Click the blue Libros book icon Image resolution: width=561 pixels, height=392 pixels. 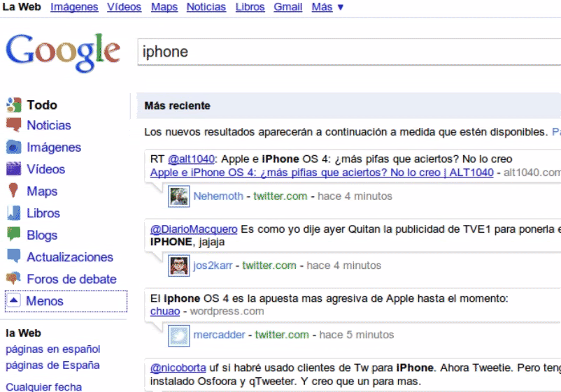click(x=13, y=212)
